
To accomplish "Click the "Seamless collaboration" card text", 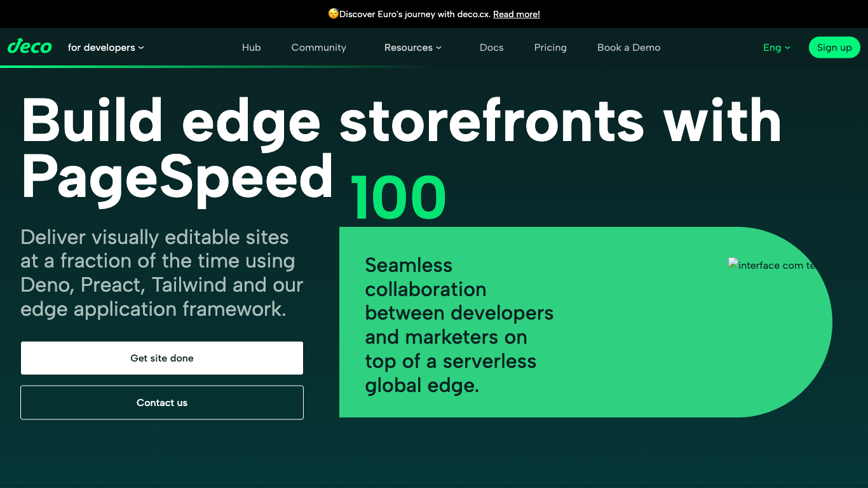I will [459, 325].
